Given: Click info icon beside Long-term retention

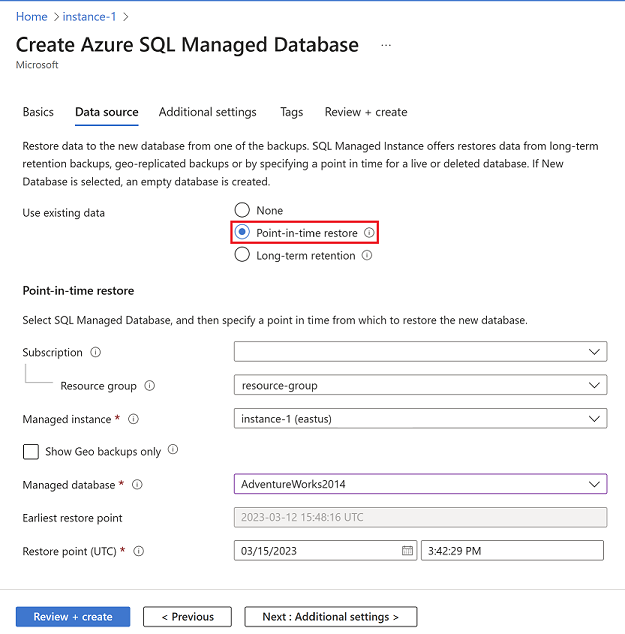Looking at the screenshot, I should click(x=367, y=256).
